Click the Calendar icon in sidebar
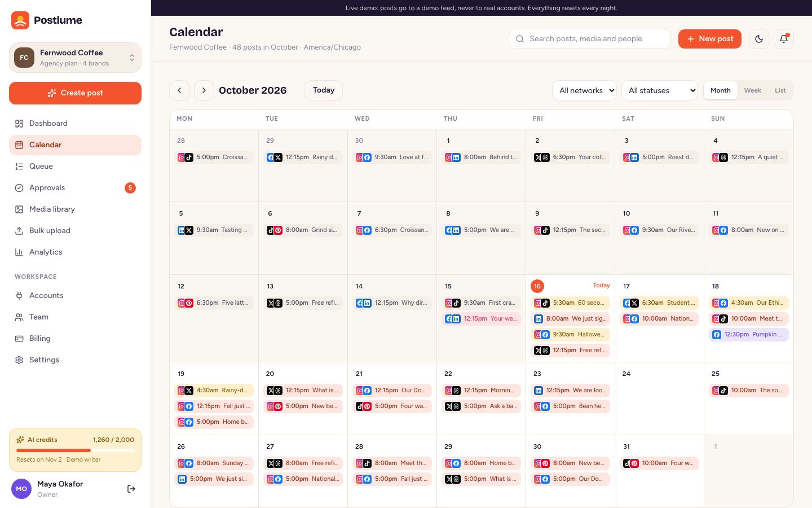Screen dimensions: 812x508 point(19,145)
